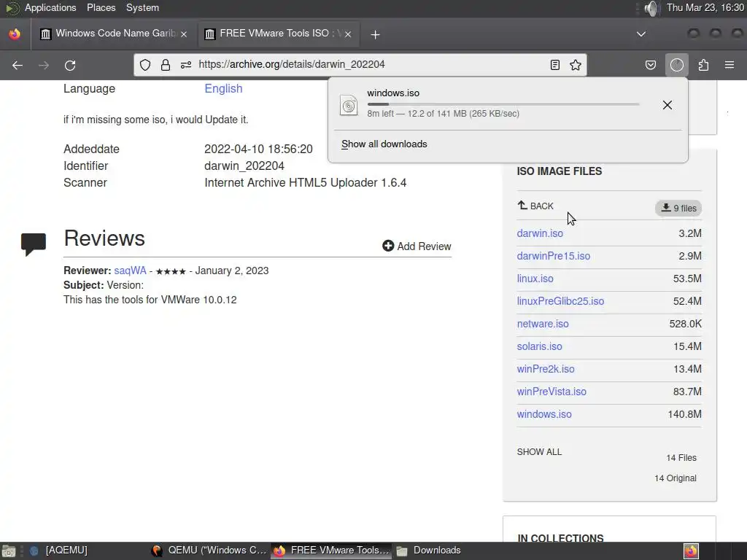Download winPre2k.iso
Image resolution: width=747 pixels, height=560 pixels.
coord(546,369)
